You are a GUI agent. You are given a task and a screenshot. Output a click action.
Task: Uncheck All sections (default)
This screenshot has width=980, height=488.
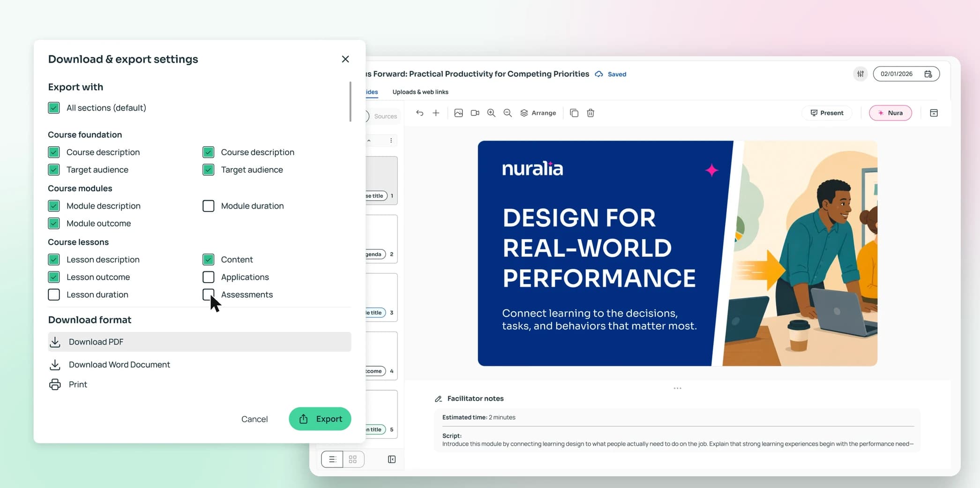click(54, 108)
